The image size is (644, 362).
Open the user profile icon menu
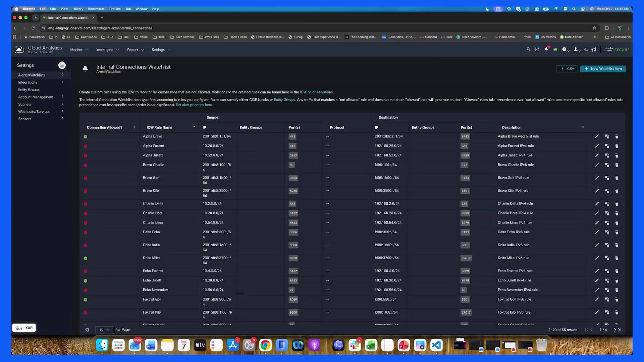click(x=577, y=50)
